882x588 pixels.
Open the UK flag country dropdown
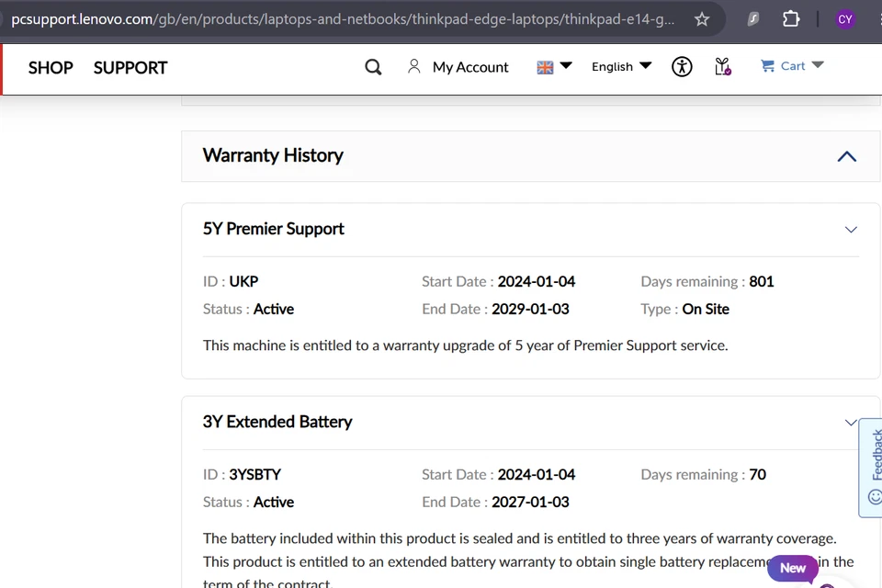tap(554, 67)
